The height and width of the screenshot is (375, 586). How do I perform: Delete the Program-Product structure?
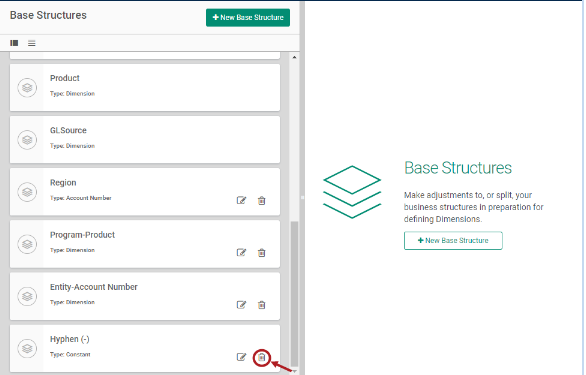262,253
